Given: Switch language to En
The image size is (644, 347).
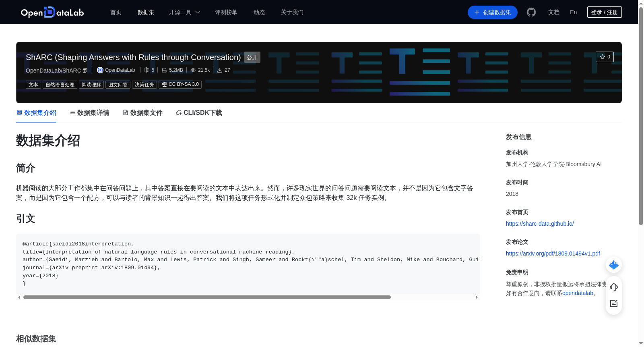Looking at the screenshot, I should tap(574, 12).
